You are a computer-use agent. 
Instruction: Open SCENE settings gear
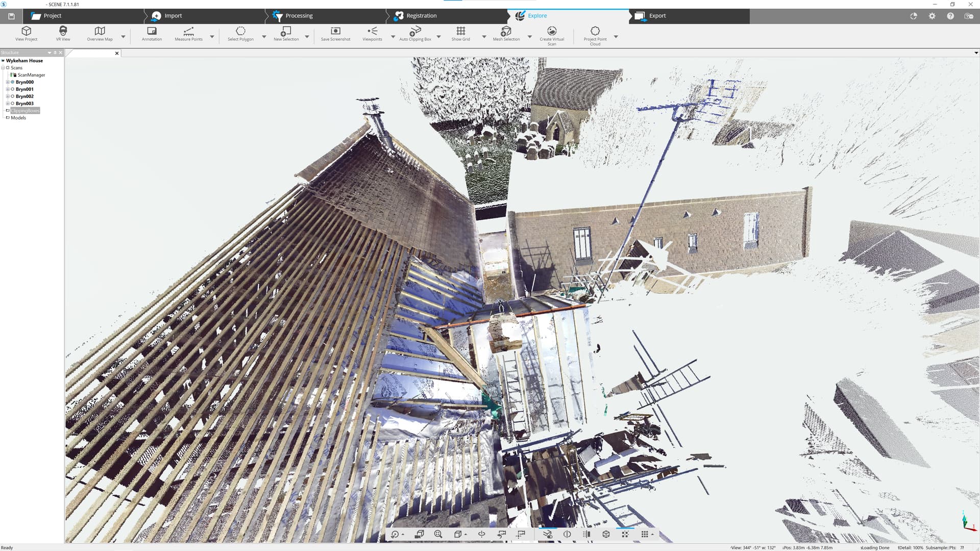(x=932, y=16)
